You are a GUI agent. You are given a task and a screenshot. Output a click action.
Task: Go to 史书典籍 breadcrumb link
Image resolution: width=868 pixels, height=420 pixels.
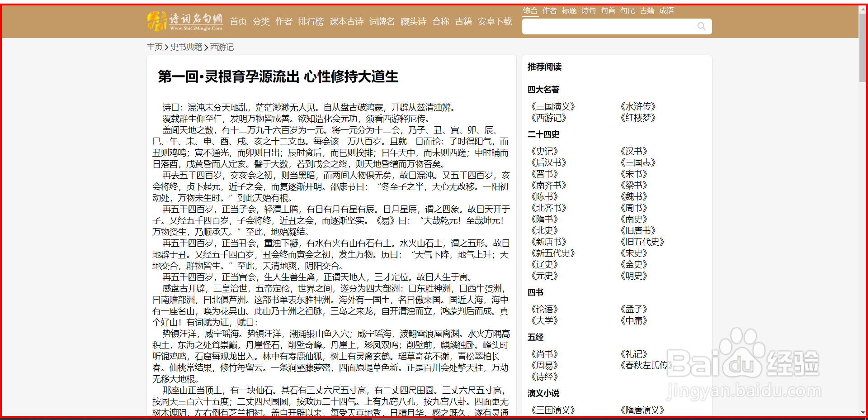(186, 47)
